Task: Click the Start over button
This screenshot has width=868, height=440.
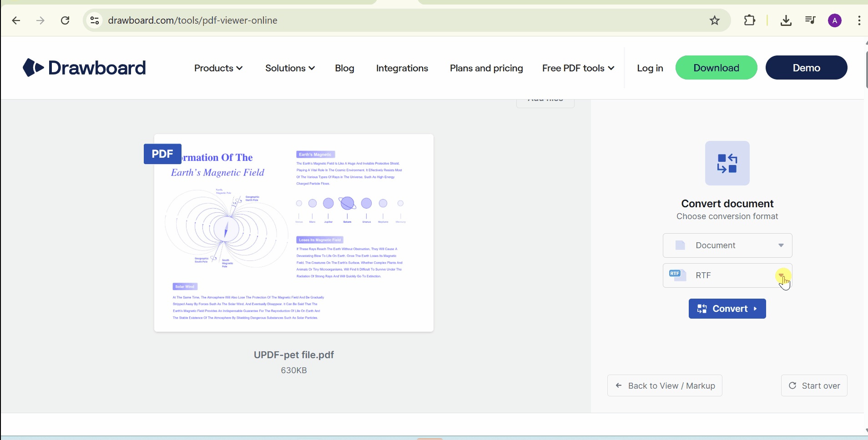Action: (x=814, y=385)
